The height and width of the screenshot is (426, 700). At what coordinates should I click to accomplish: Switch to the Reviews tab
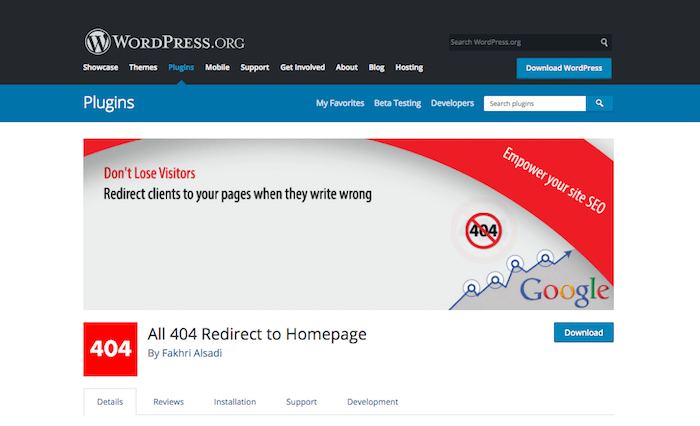168,402
